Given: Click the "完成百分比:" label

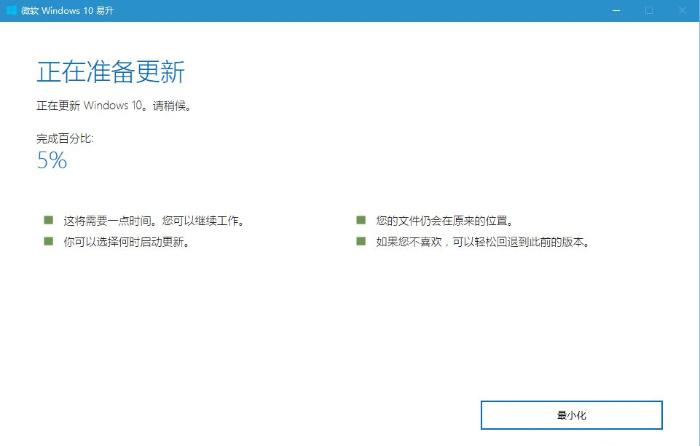Looking at the screenshot, I should coord(65,139).
